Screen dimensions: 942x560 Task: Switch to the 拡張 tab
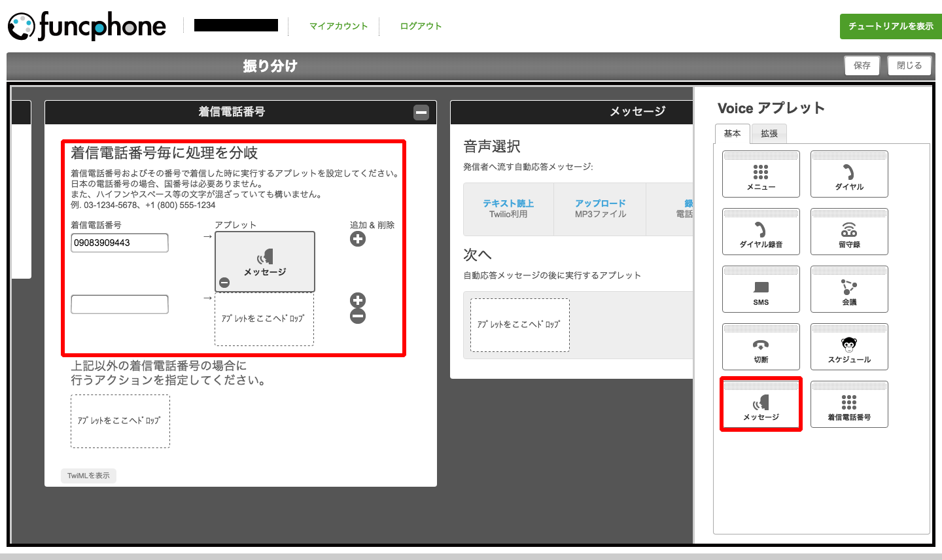(769, 133)
